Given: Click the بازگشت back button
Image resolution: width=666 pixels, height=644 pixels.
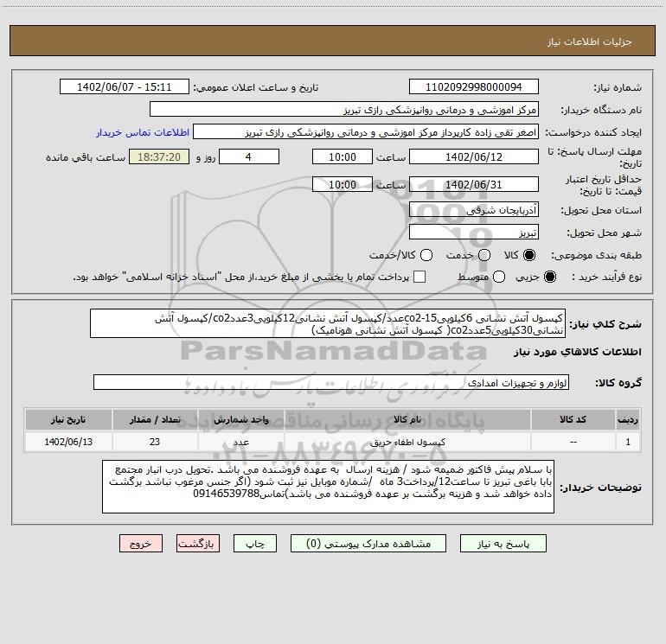Looking at the screenshot, I should 198,544.
